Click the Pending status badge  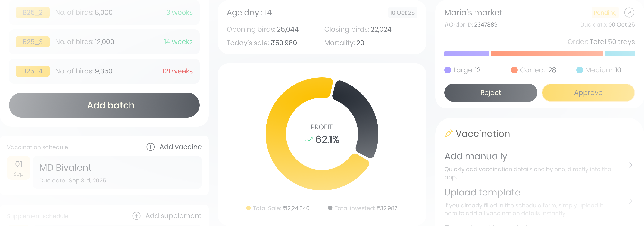tap(605, 13)
